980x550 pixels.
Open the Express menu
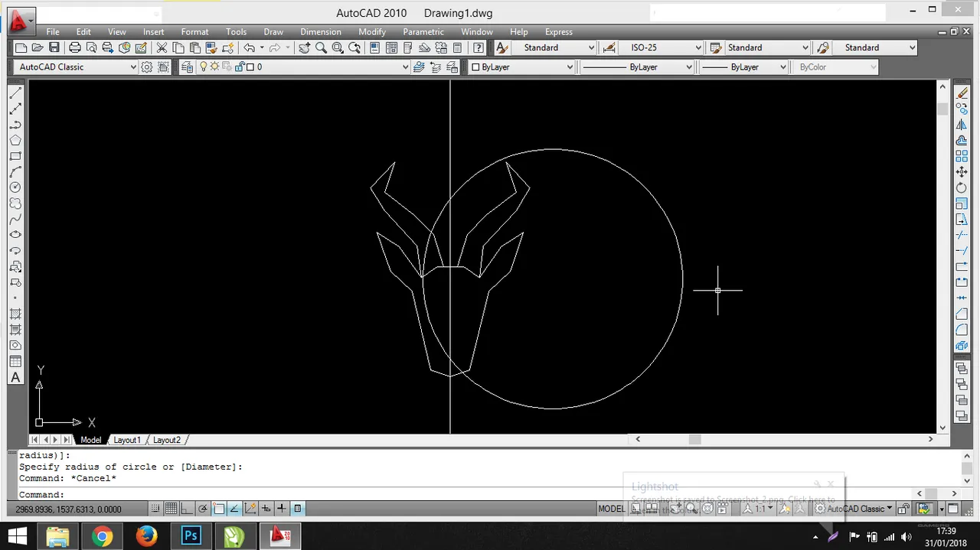558,31
